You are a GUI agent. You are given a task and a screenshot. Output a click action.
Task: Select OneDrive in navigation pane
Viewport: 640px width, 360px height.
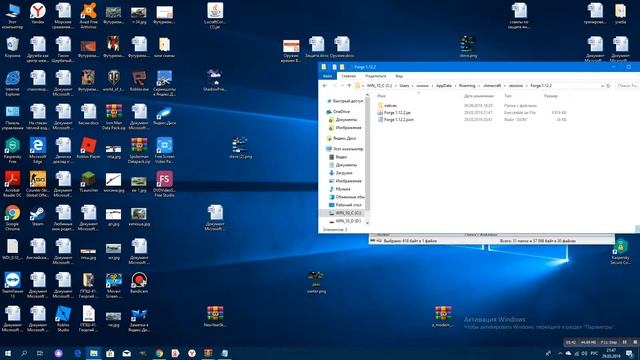338,111
